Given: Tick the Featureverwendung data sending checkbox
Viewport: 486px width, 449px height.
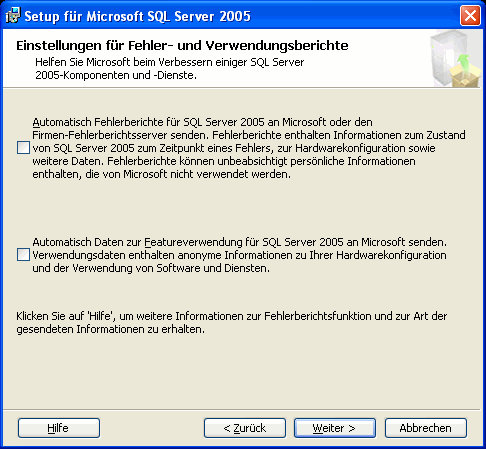Looking at the screenshot, I should [23, 255].
